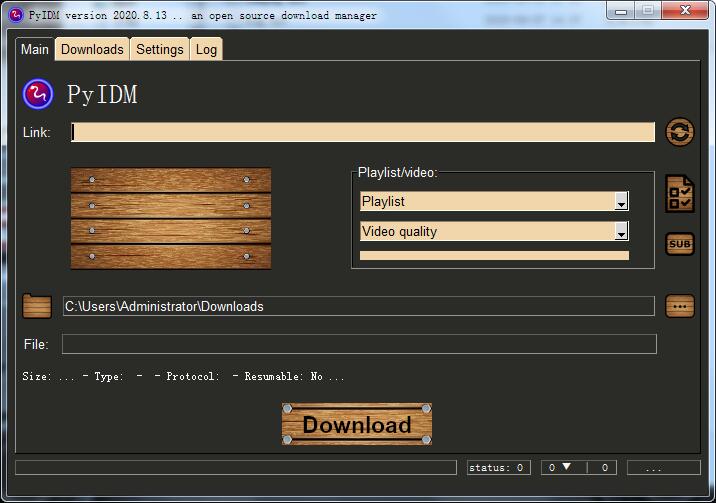The height and width of the screenshot is (503, 716).
Task: Expand the Video quality dropdown
Action: [621, 232]
